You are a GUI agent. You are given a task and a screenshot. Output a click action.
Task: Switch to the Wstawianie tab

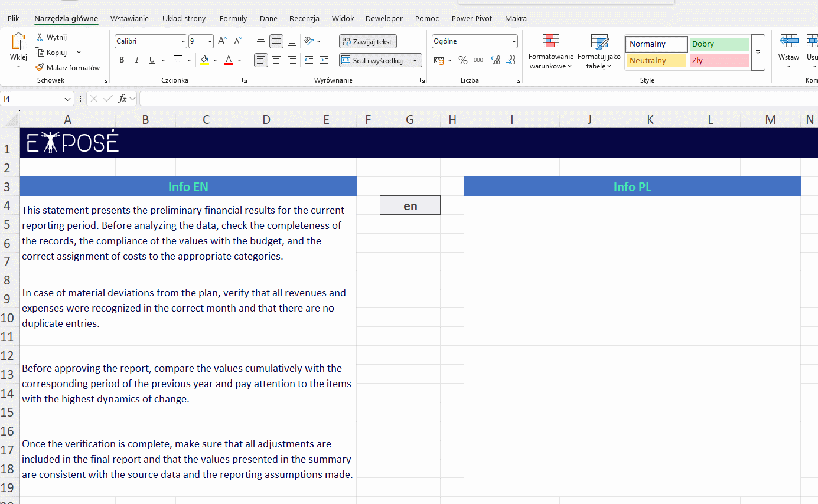tap(129, 19)
